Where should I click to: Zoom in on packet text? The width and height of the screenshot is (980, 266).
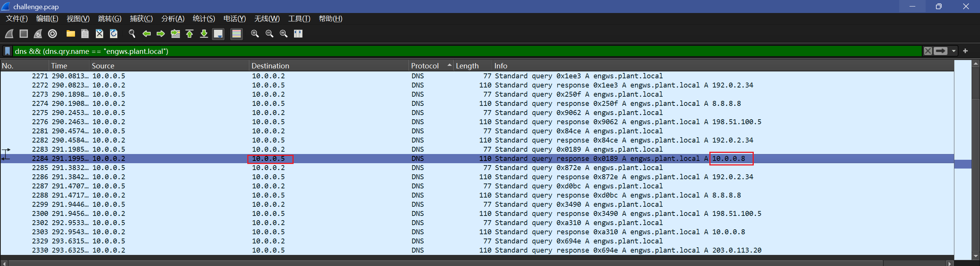tap(255, 34)
